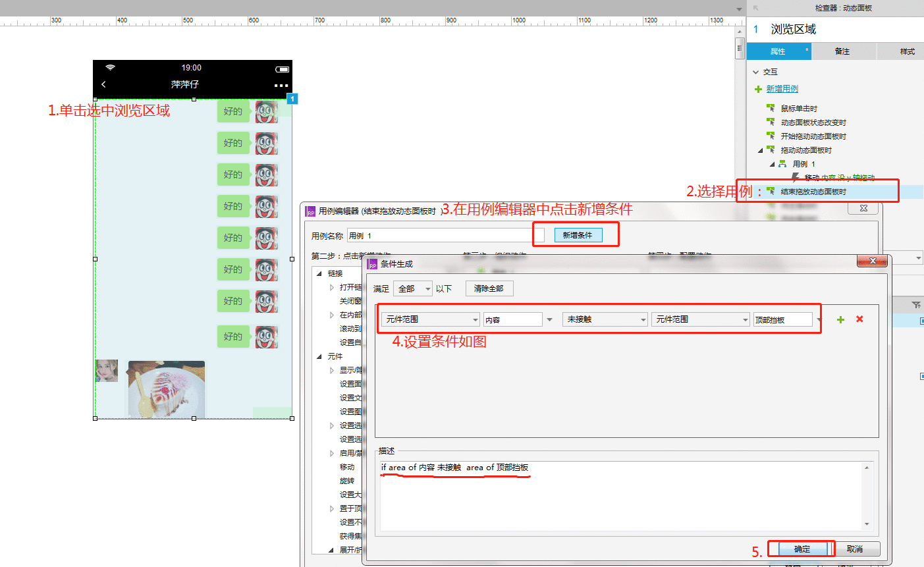
Task: Click the canvas vertical scrollbar thumb
Action: tap(740, 49)
